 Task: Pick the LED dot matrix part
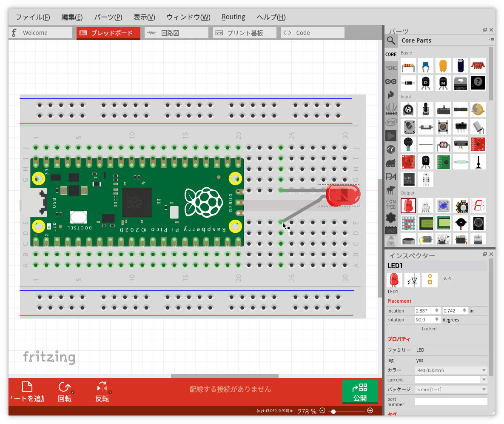pos(408,223)
